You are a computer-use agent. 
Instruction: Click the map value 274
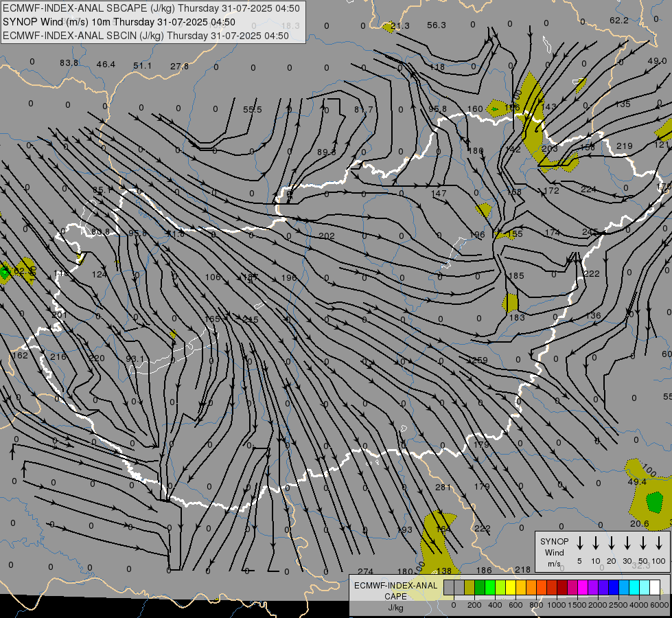365,572
